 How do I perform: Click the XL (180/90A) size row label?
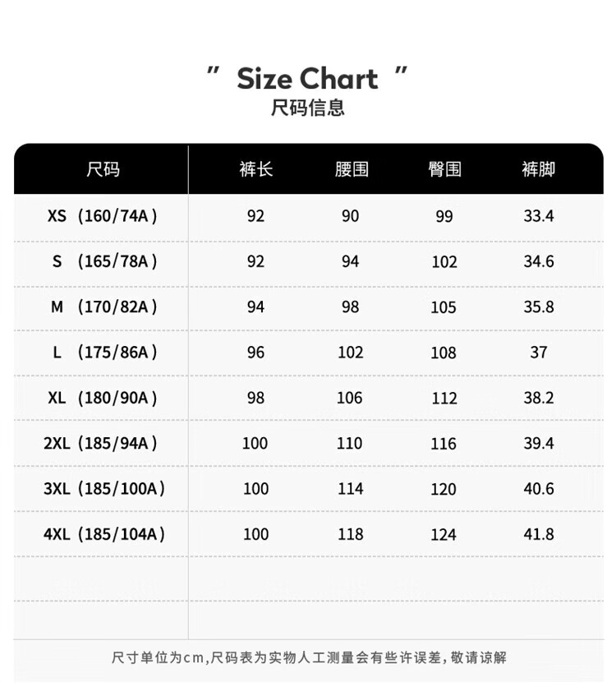tap(103, 399)
